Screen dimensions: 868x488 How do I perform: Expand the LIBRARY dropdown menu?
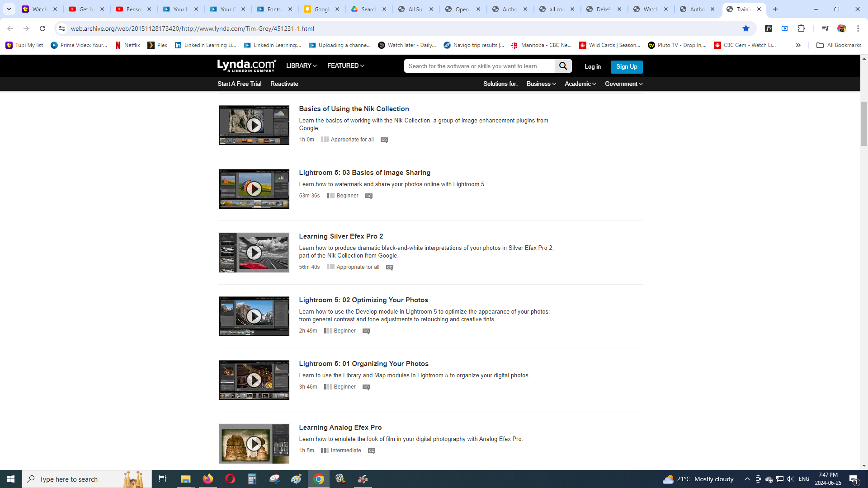coord(301,66)
